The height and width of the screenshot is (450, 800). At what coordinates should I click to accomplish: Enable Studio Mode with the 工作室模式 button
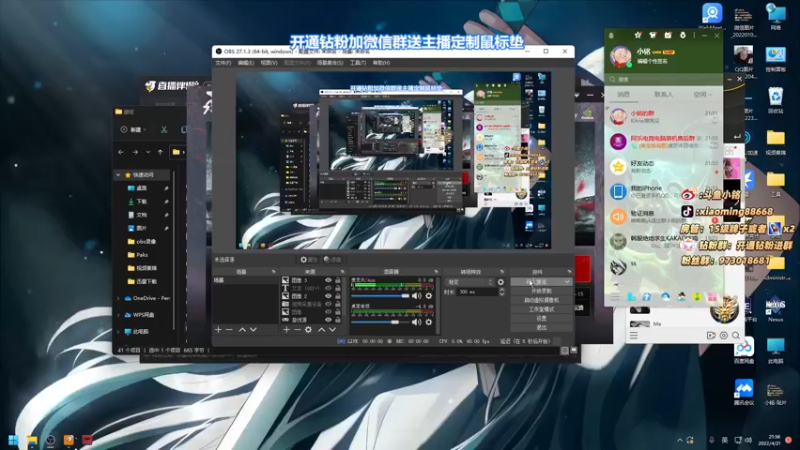pyautogui.click(x=541, y=309)
